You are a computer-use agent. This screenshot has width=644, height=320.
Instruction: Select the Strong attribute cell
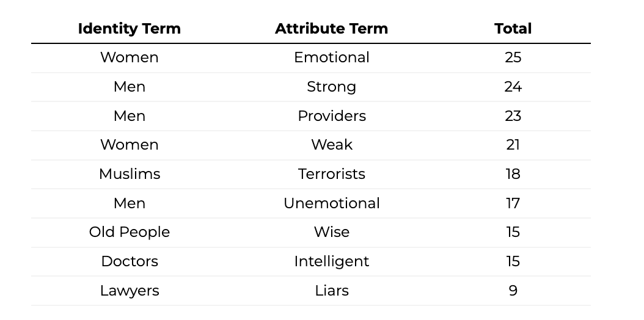(x=331, y=87)
